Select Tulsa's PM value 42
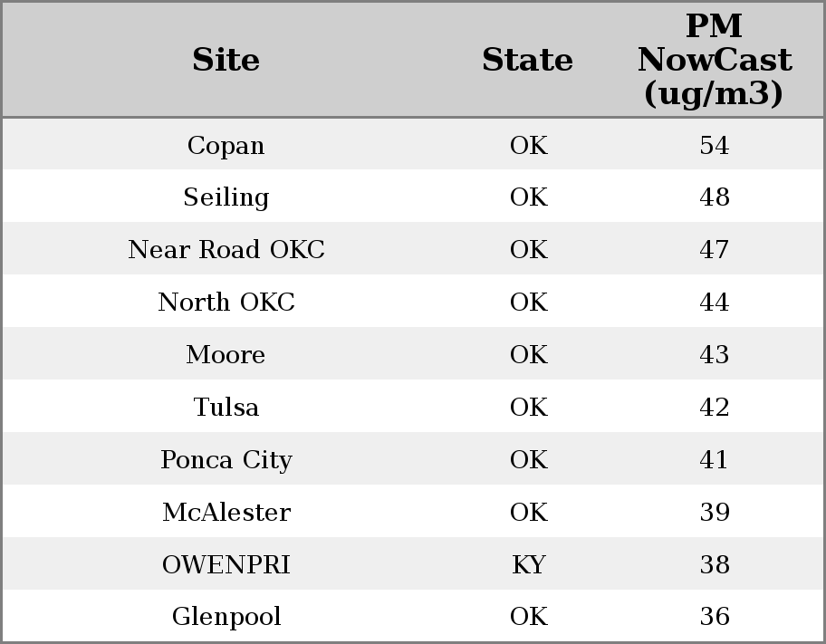Screen dimensions: 826x644 coord(714,408)
